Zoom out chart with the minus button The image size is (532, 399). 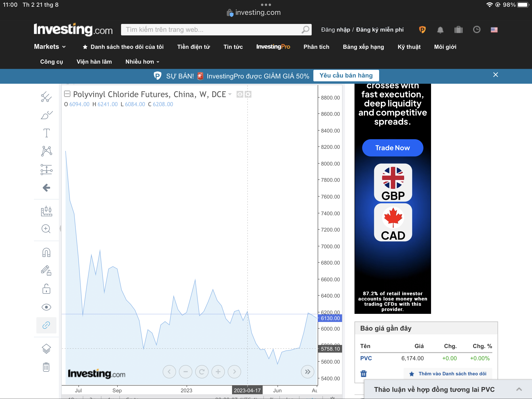(x=185, y=372)
